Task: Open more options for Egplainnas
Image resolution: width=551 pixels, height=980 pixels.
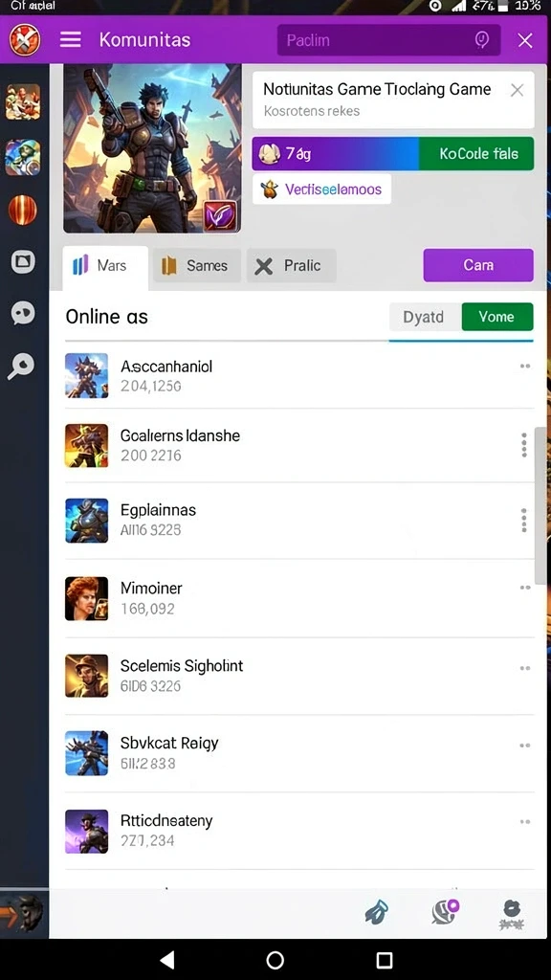Action: point(523,520)
